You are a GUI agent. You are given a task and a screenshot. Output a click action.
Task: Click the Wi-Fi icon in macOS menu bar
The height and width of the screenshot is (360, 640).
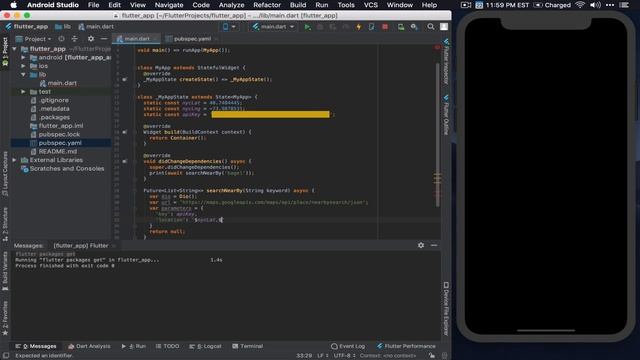tap(580, 5)
